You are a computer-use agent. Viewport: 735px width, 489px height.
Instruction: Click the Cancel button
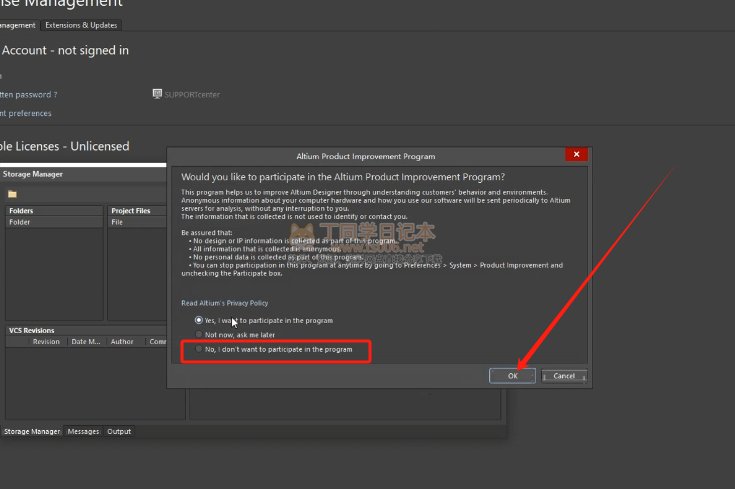564,376
